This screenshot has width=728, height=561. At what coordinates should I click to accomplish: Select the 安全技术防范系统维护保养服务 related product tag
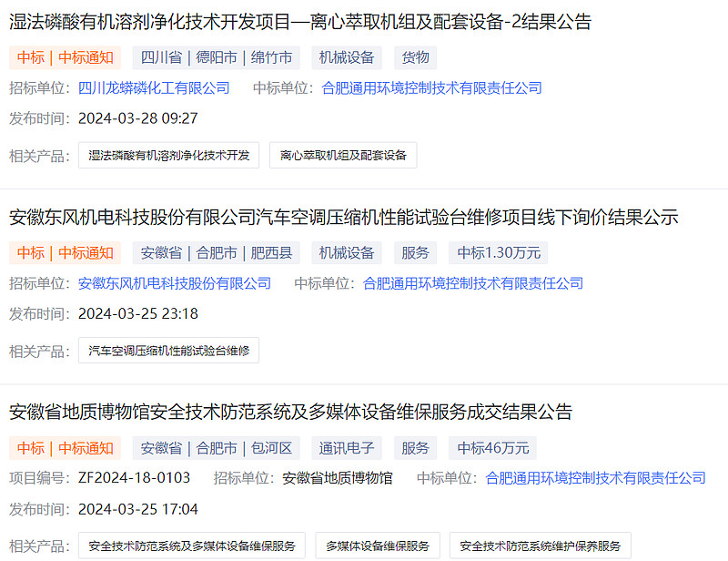point(541,546)
